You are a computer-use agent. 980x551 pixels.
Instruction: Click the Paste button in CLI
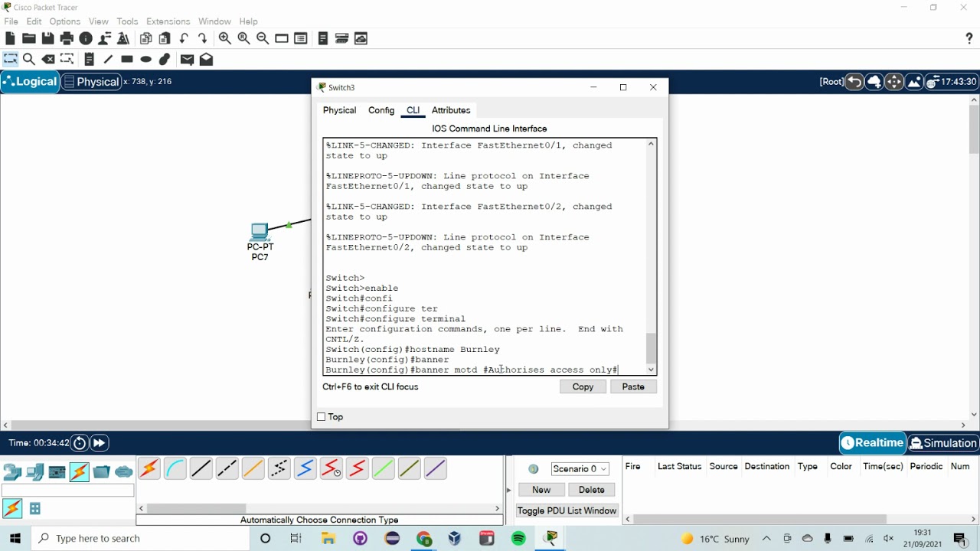633,387
